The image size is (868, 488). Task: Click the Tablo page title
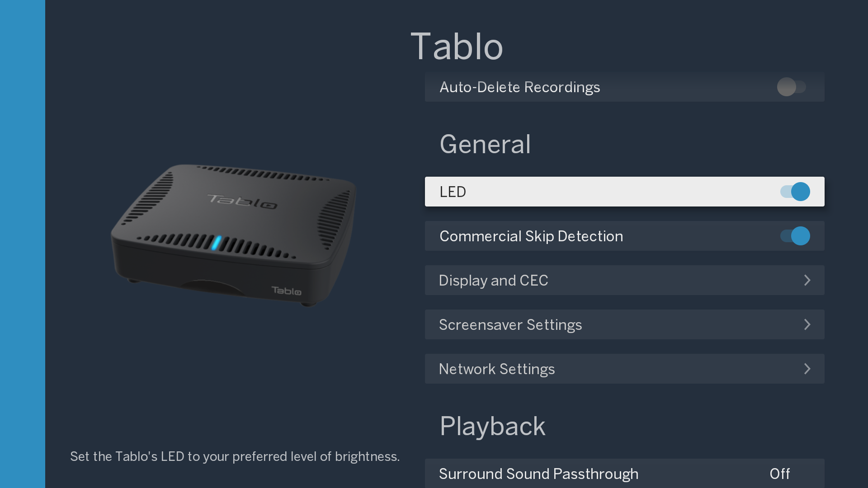tap(457, 46)
